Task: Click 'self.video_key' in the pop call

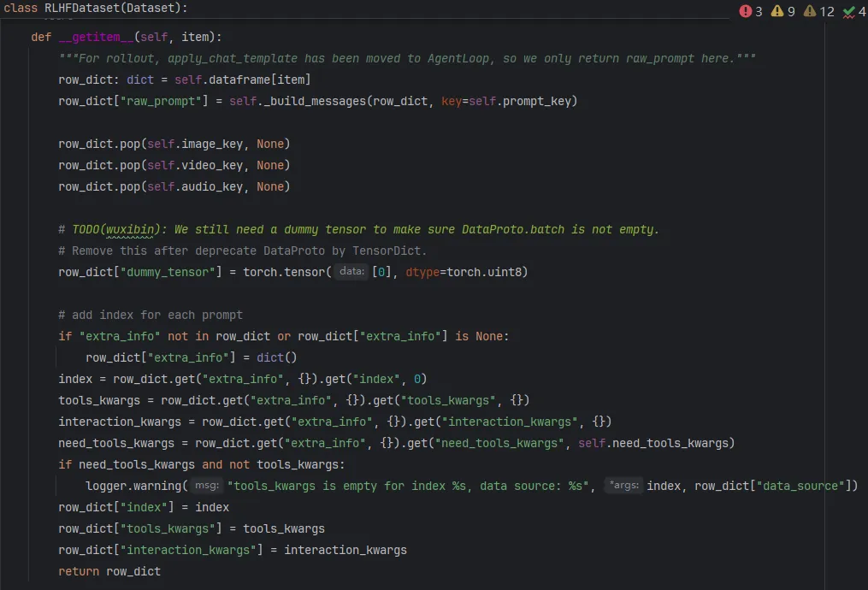Action: [194, 166]
